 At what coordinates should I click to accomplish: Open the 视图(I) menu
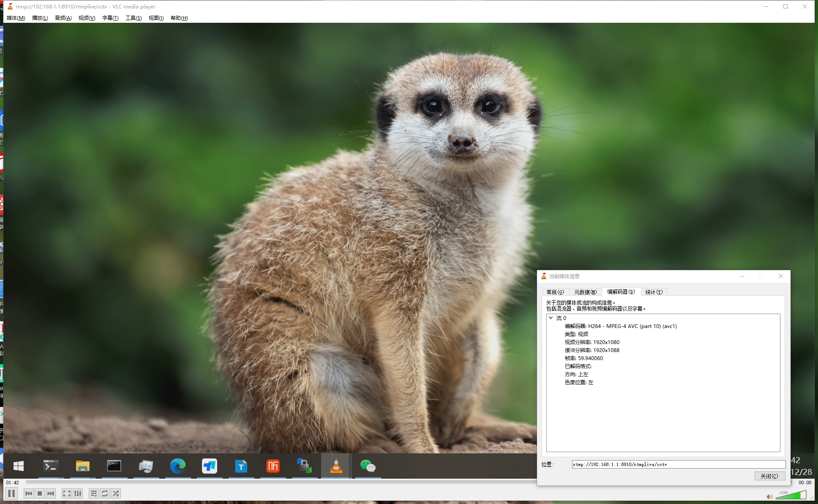click(156, 18)
